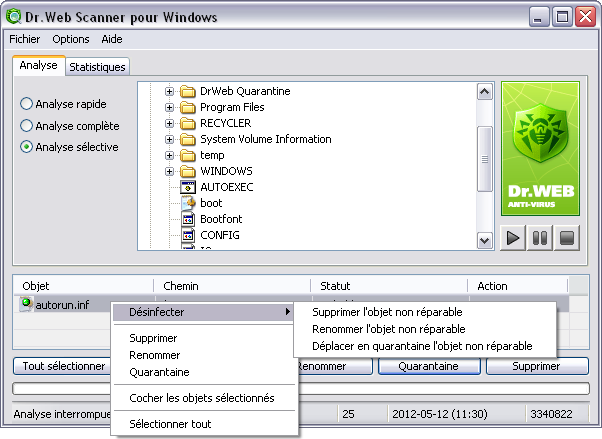
Task: Click the Objet column header
Action: point(84,286)
